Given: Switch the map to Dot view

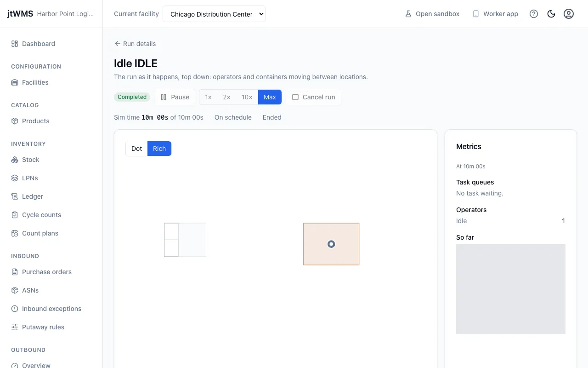Looking at the screenshot, I should [x=136, y=149].
